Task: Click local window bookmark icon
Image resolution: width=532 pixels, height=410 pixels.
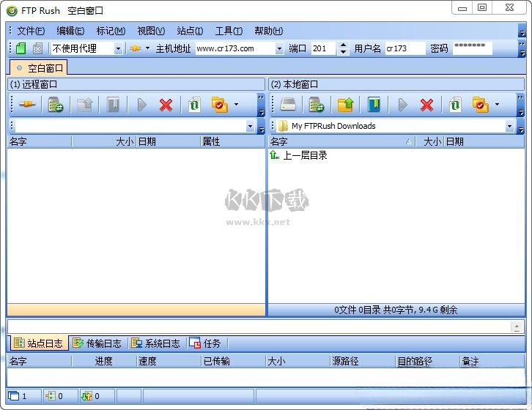Action: [x=374, y=105]
